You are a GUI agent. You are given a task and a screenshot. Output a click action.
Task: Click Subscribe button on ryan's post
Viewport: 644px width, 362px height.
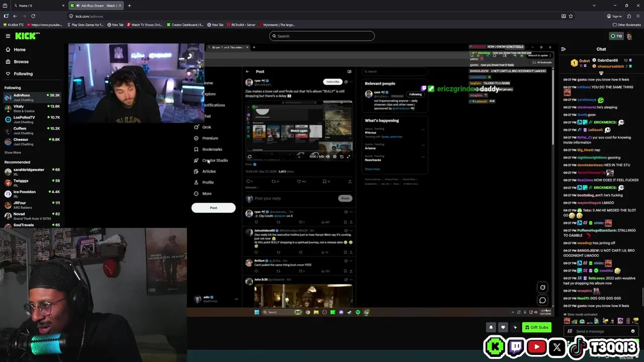(x=333, y=81)
